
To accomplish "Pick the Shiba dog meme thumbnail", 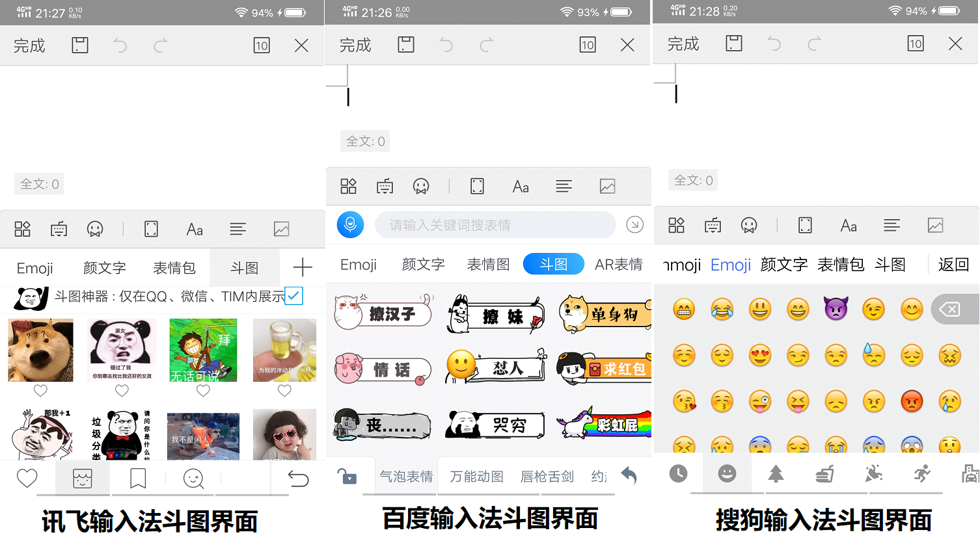I will [x=40, y=350].
